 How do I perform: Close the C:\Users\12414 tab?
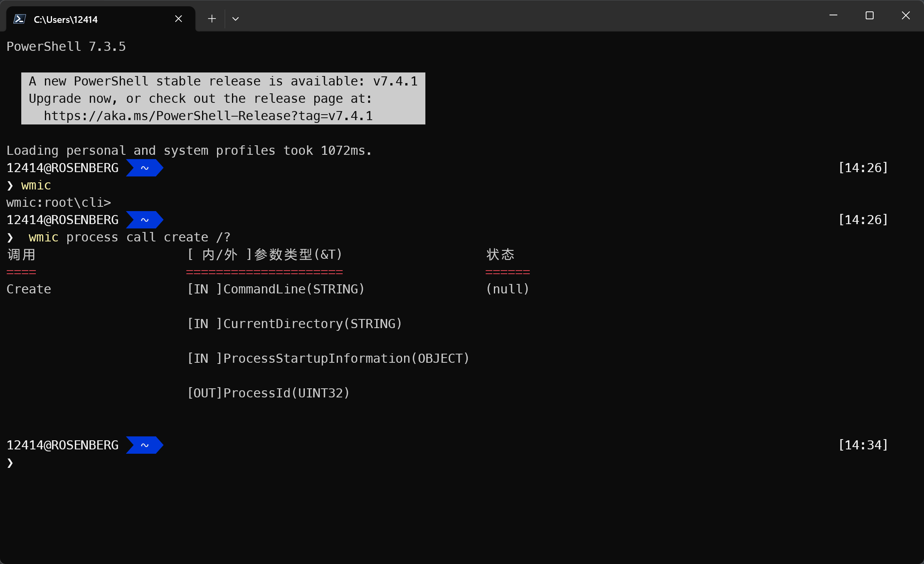(x=178, y=19)
